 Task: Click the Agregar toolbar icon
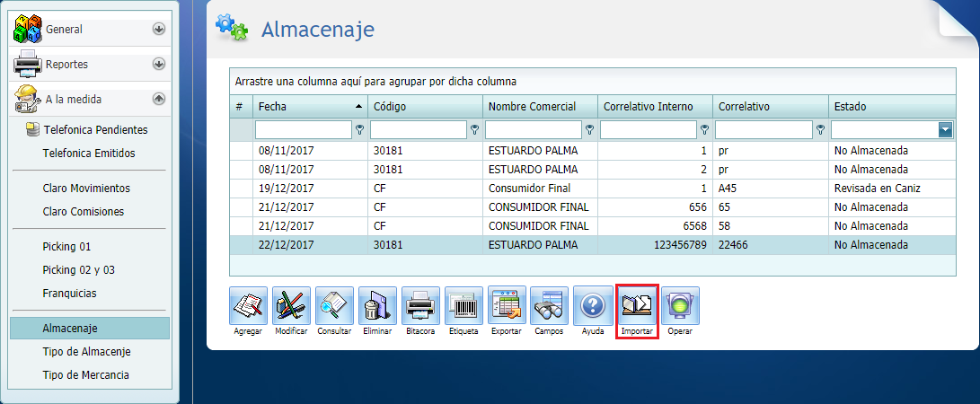point(248,306)
